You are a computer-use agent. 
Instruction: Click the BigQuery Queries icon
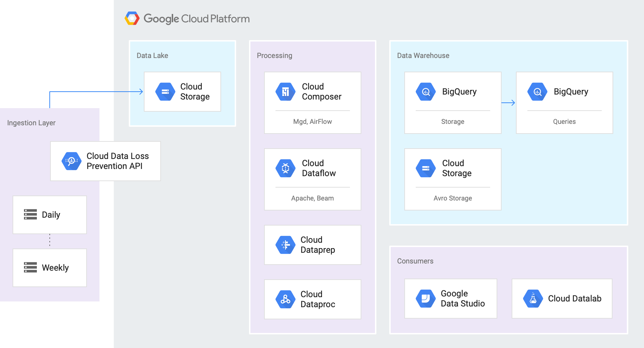point(537,92)
